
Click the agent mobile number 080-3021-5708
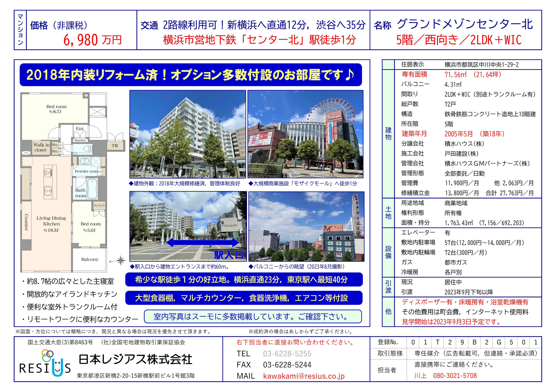(x=455, y=376)
